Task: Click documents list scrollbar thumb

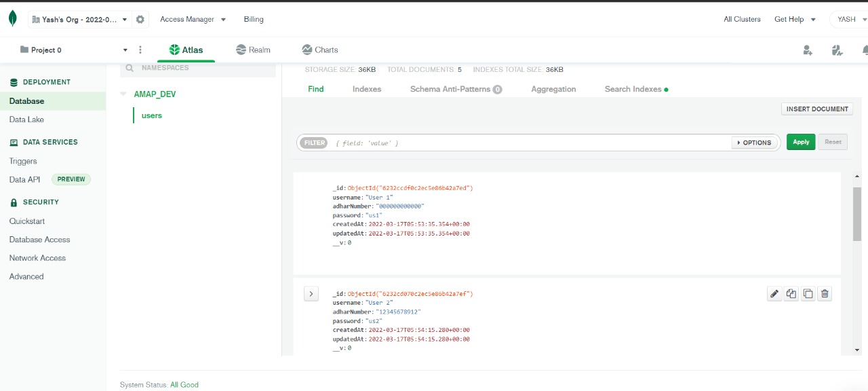Action: click(857, 214)
